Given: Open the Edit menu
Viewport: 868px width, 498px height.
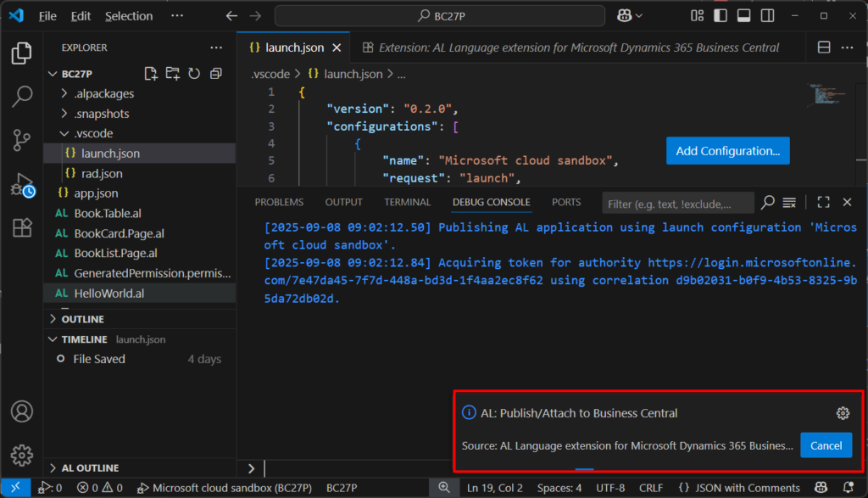Looking at the screenshot, I should tap(81, 16).
